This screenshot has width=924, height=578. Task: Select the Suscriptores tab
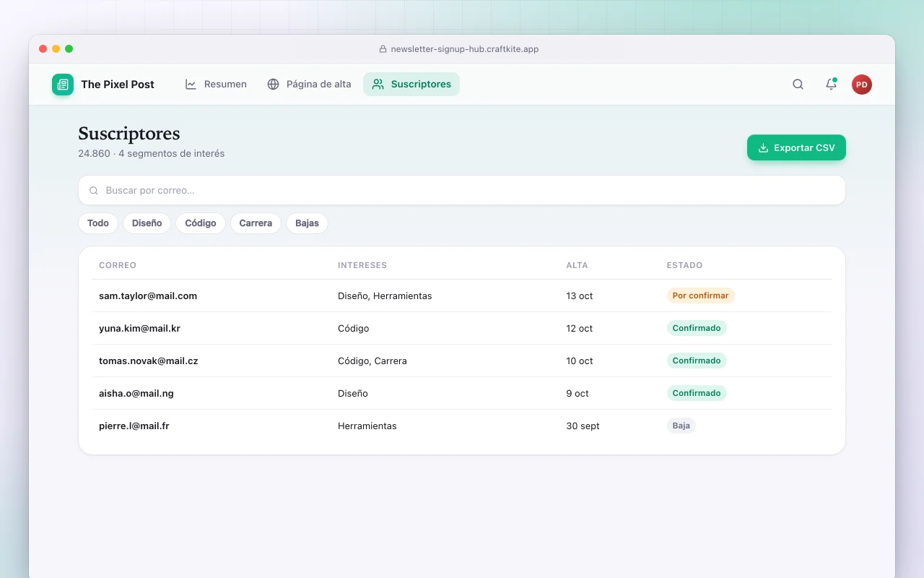411,85
